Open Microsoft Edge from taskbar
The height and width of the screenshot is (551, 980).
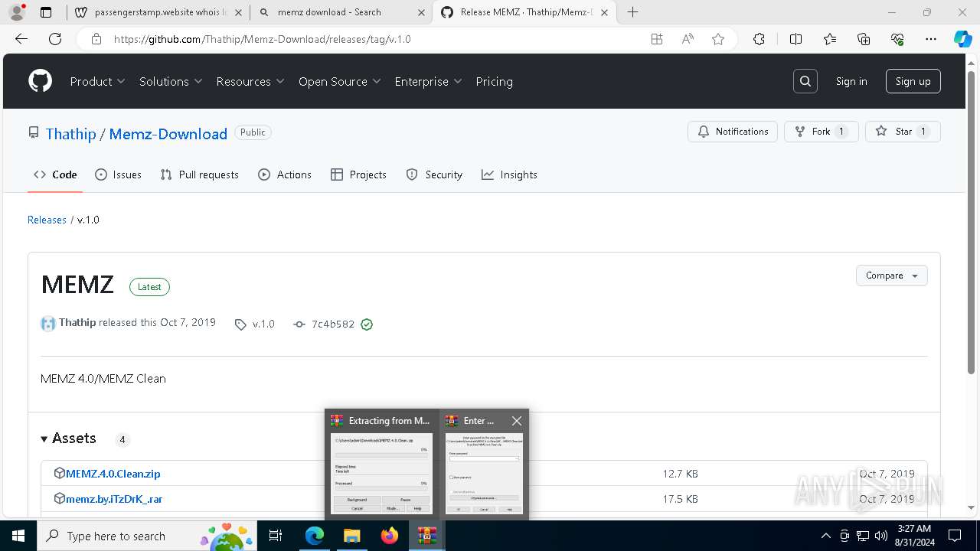[x=315, y=536]
